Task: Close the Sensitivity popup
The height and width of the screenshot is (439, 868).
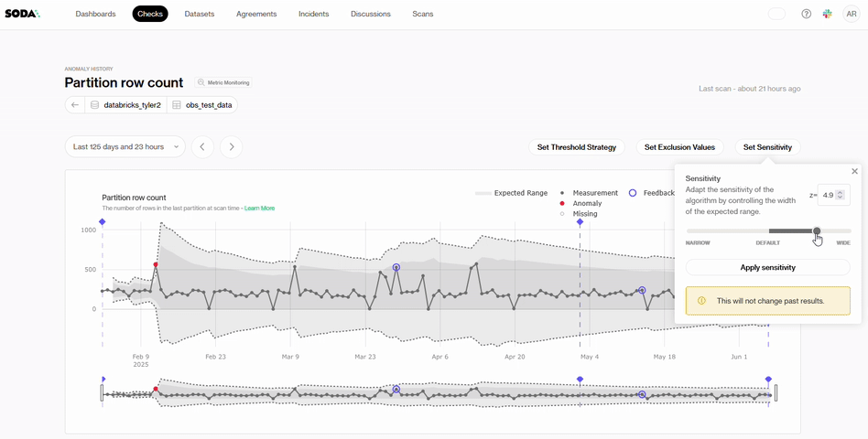Action: coord(854,172)
